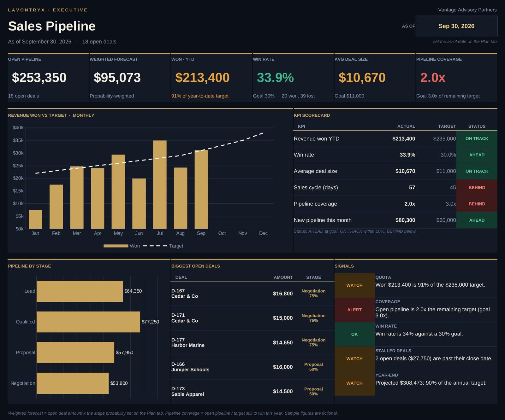The height and width of the screenshot is (420, 505).
Task: Click the July bar in the revenue chart
Action: tap(160, 185)
